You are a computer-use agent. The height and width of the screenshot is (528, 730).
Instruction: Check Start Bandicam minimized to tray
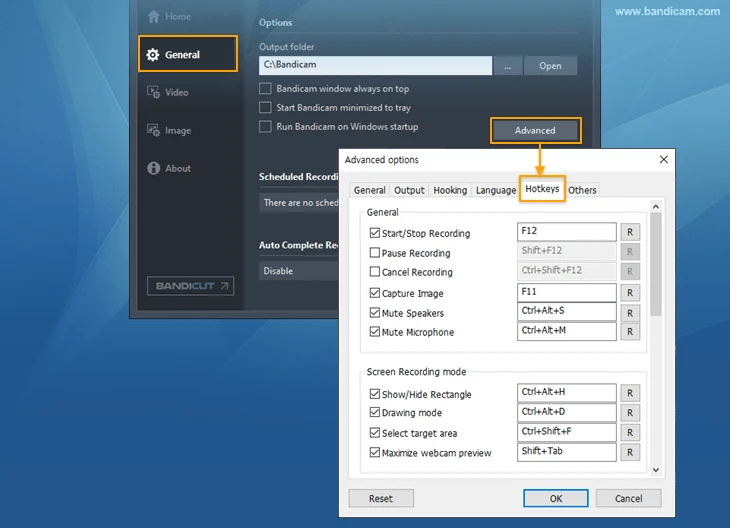(265, 108)
